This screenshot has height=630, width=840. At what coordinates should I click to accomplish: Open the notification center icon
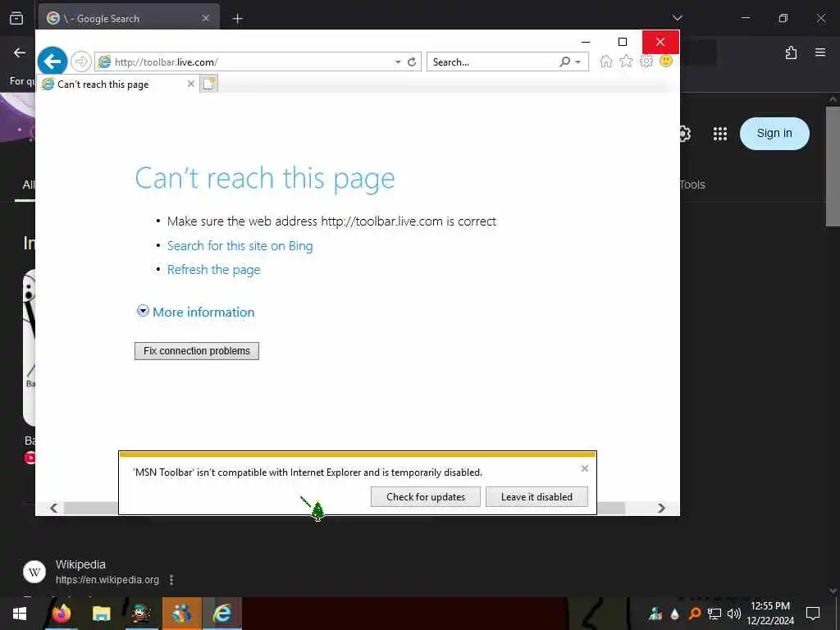[813, 614]
